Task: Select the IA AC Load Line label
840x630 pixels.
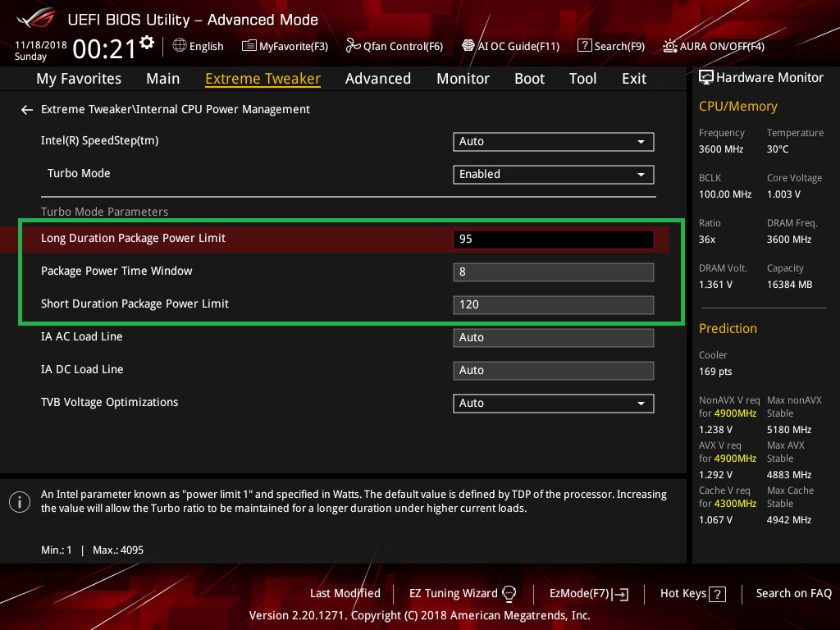Action: click(82, 336)
